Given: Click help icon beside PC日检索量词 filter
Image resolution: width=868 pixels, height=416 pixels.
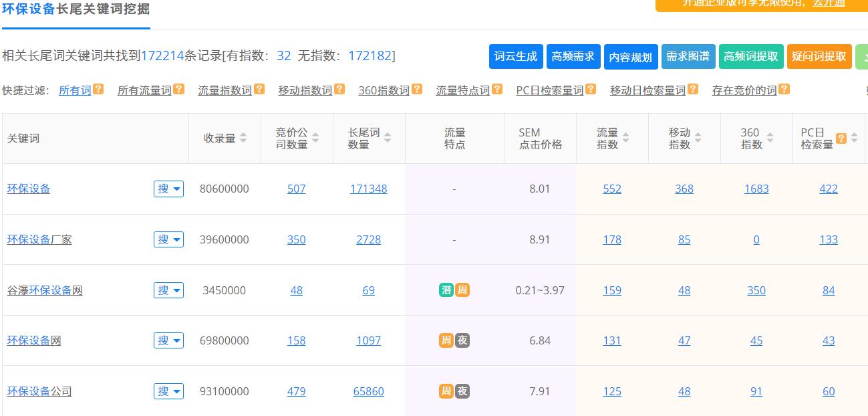Looking at the screenshot, I should [590, 90].
